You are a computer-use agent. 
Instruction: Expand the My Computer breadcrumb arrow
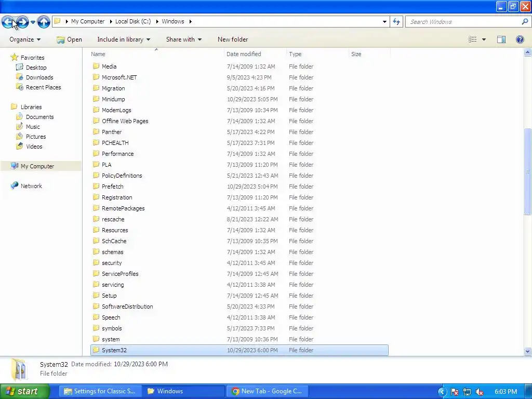tap(111, 21)
